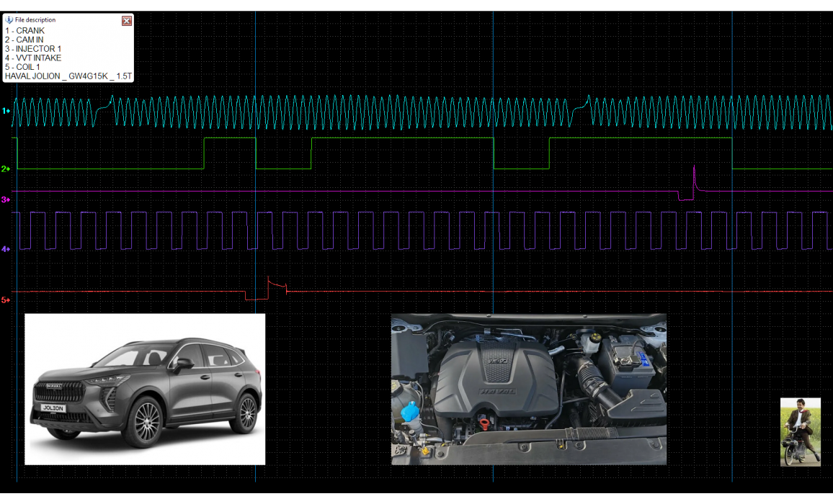Click the "4 - VVT INTAKE" description line
This screenshot has width=833, height=504.
33,58
